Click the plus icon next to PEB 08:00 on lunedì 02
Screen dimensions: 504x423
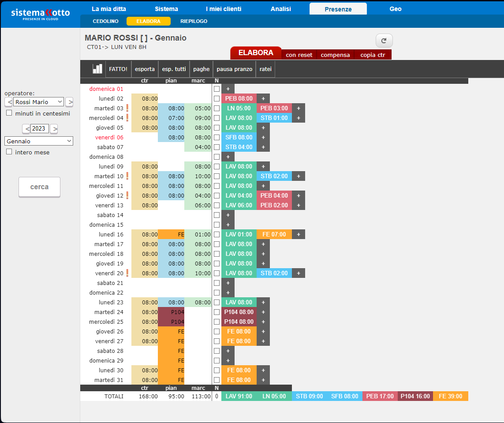point(263,98)
